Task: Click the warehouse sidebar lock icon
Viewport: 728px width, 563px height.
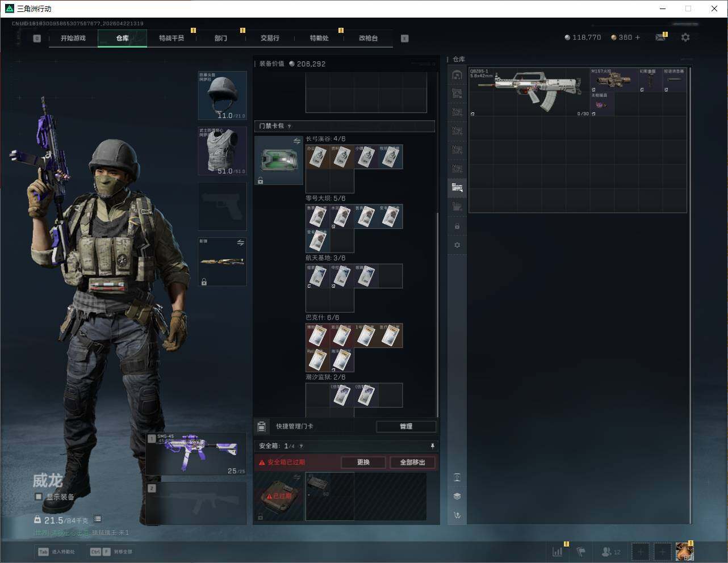Action: pos(457,226)
